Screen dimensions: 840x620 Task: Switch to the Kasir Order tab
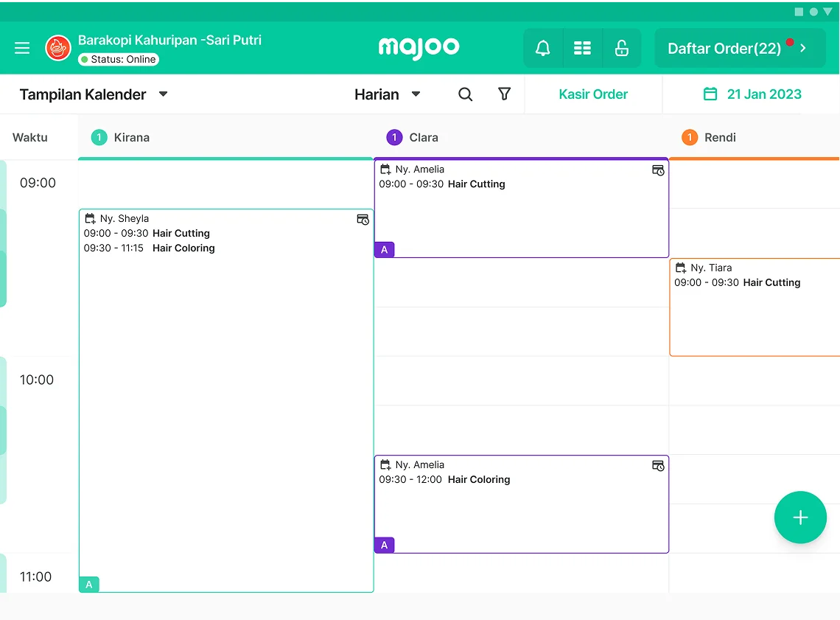click(593, 94)
